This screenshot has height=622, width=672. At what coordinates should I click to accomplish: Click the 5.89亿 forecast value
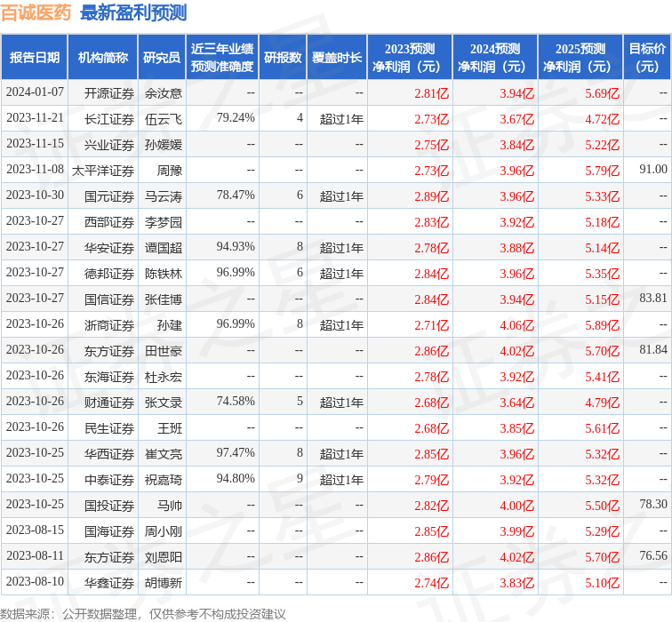(602, 325)
